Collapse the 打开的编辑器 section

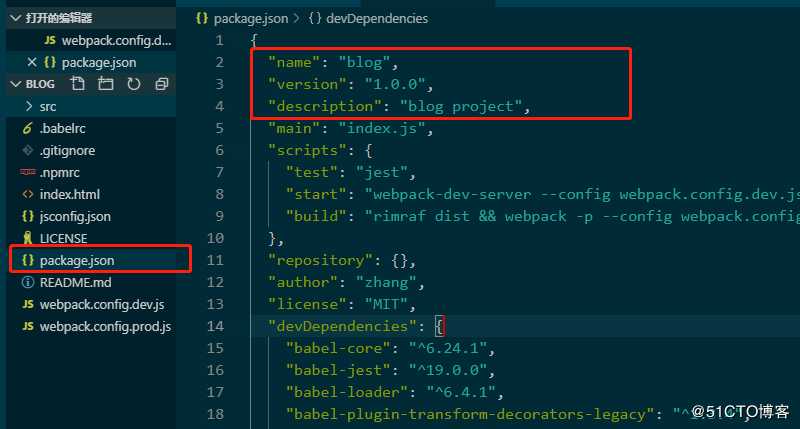(15, 18)
